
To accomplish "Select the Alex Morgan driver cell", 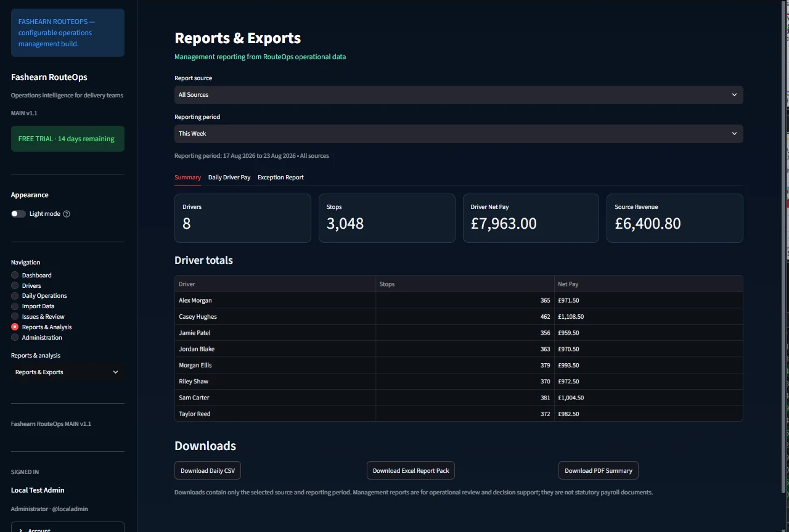I will point(276,300).
